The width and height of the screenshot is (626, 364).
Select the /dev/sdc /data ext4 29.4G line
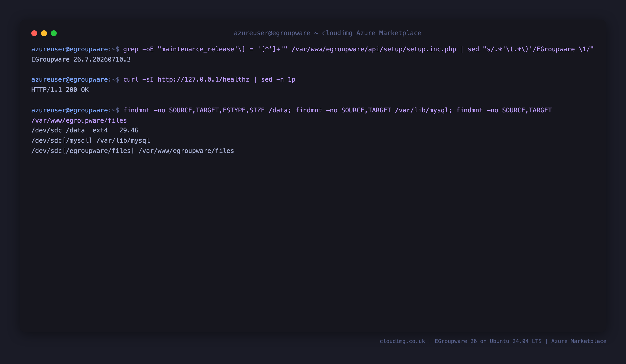click(85, 130)
